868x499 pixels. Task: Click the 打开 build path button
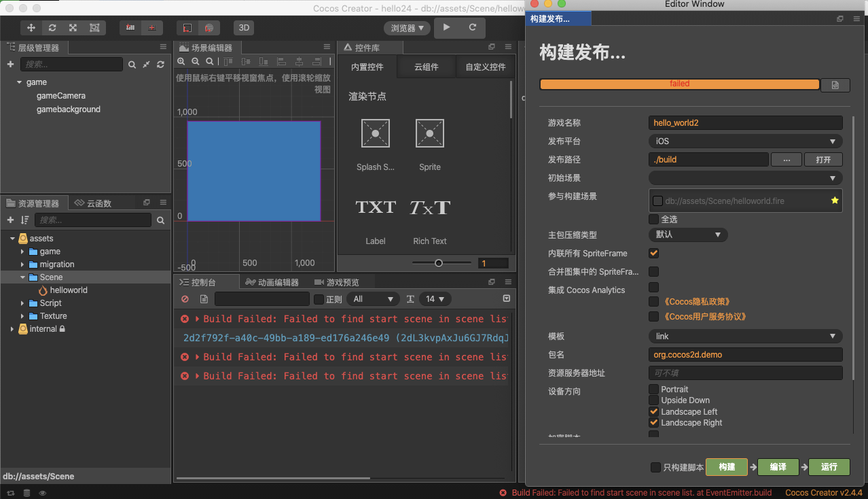click(x=823, y=160)
